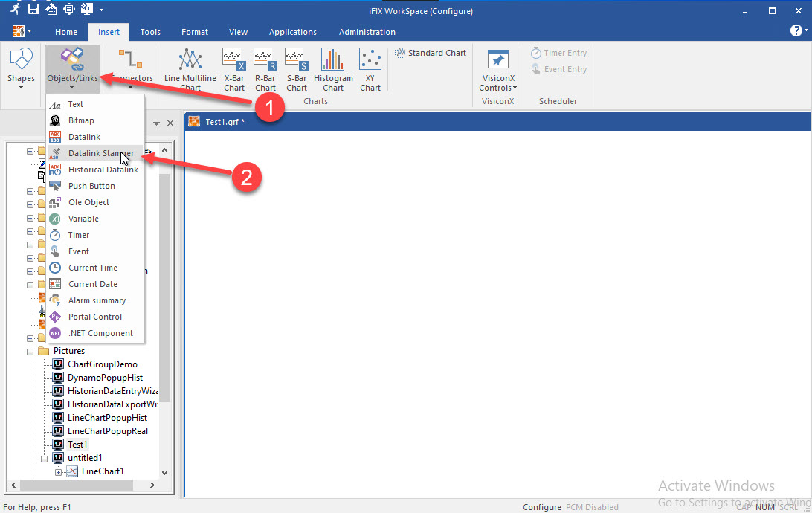Screen dimensions: 812x513
Task: Insert an R-Bar Chart
Action: [x=265, y=69]
